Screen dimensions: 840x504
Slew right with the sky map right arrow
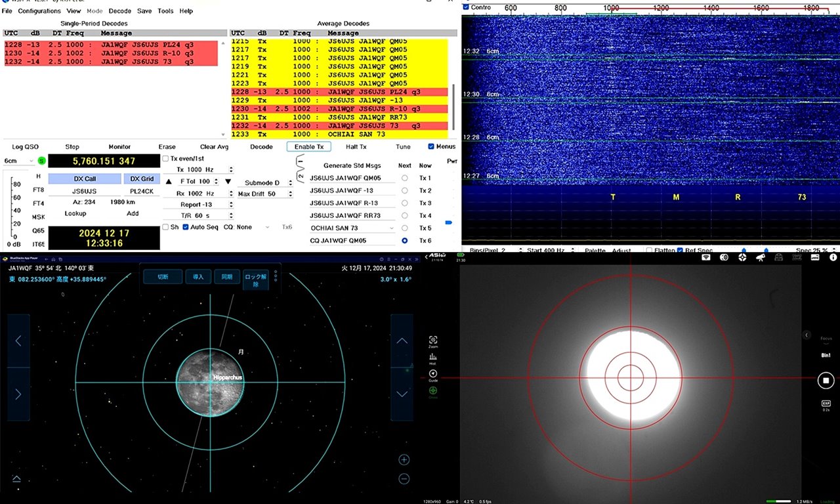(x=18, y=394)
